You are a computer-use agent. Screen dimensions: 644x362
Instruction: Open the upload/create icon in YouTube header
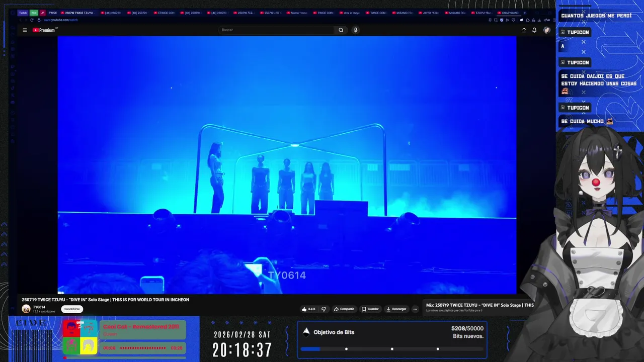pos(524,30)
